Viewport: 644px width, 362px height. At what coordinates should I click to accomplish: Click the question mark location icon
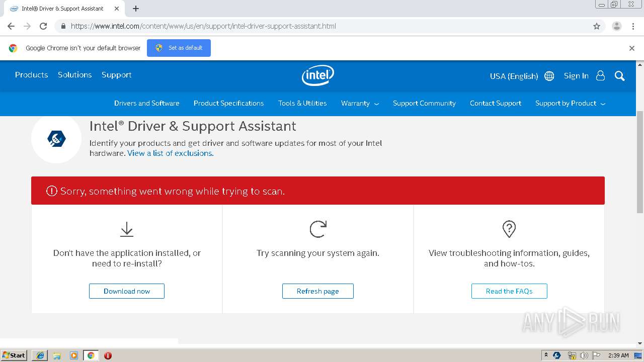[509, 229]
